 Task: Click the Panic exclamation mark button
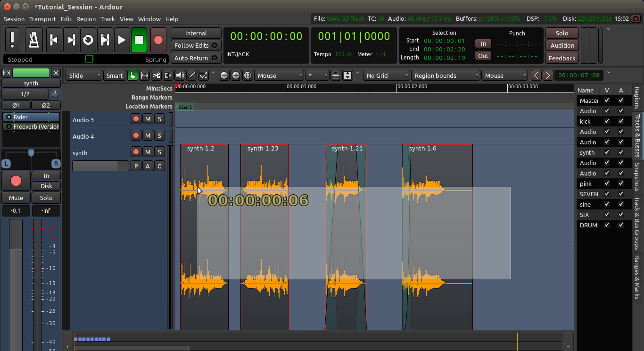point(12,40)
